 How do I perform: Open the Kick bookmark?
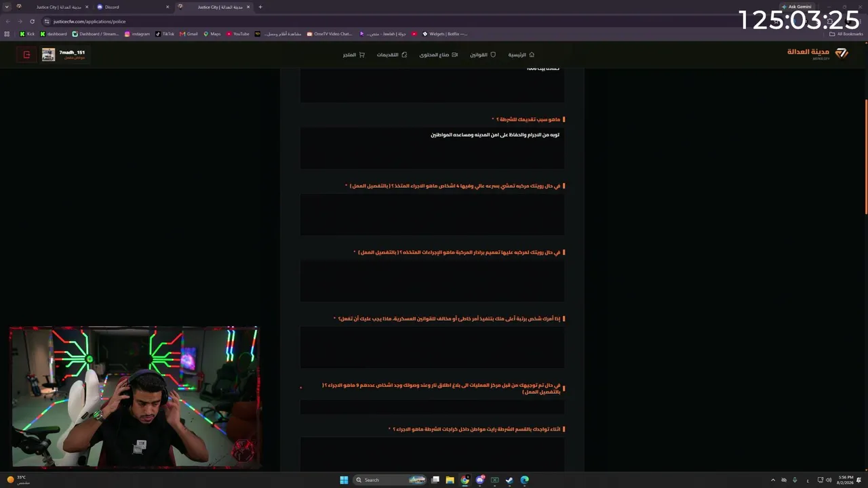pos(27,34)
